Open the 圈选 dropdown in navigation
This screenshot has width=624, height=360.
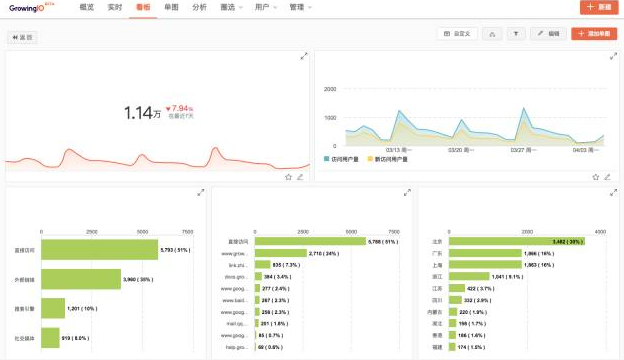pos(231,7)
